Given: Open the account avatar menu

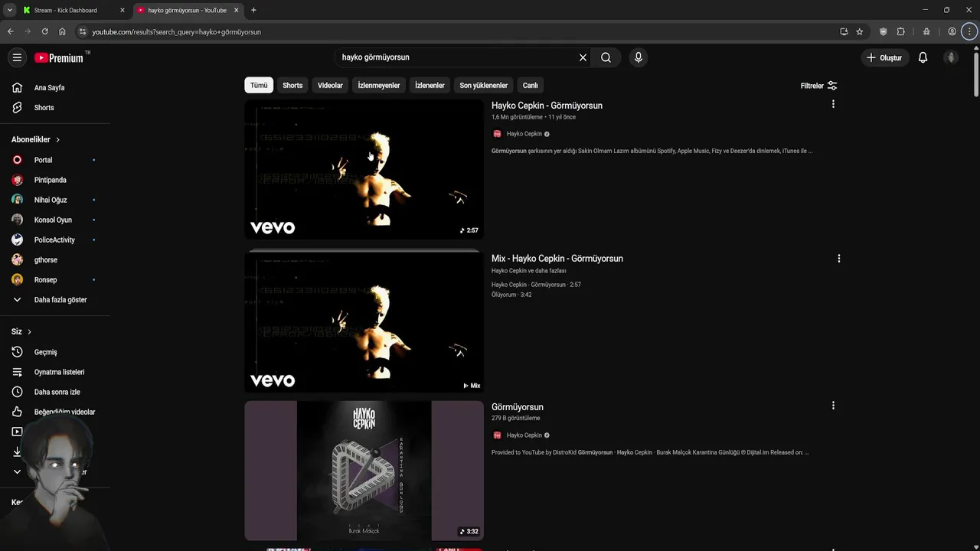Looking at the screenshot, I should click(951, 57).
